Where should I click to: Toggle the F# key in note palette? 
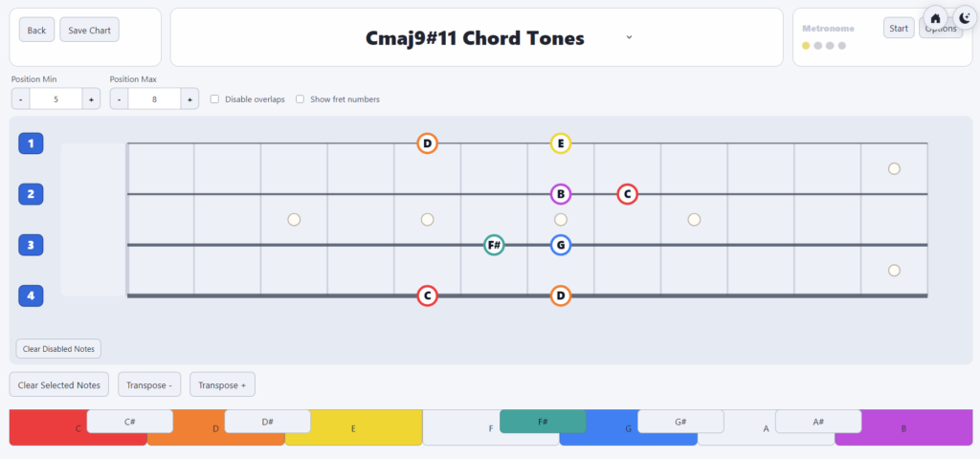(543, 422)
